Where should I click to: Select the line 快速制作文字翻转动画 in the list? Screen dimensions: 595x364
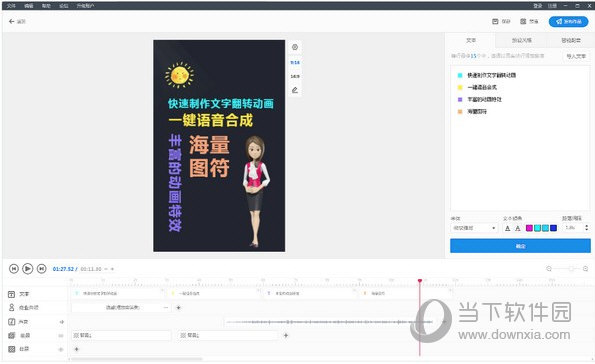[x=491, y=75]
